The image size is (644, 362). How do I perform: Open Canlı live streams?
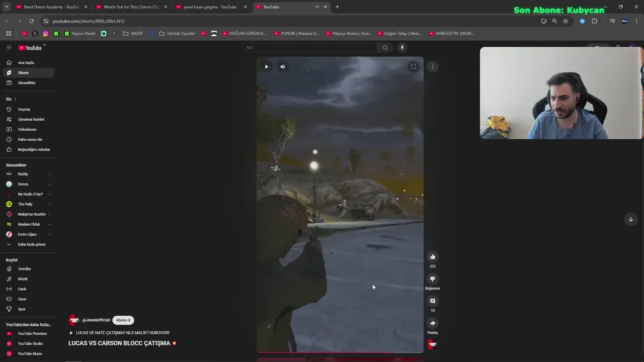29,289
